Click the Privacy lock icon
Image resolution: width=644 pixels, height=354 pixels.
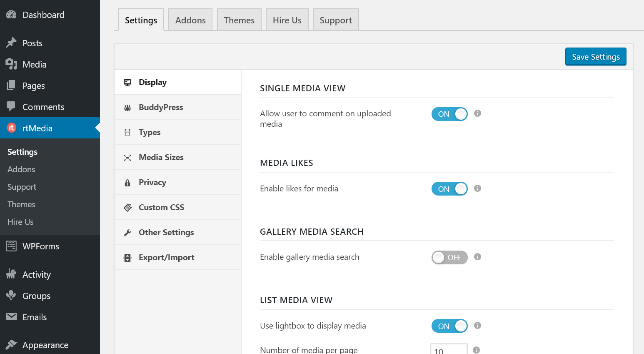click(x=127, y=182)
